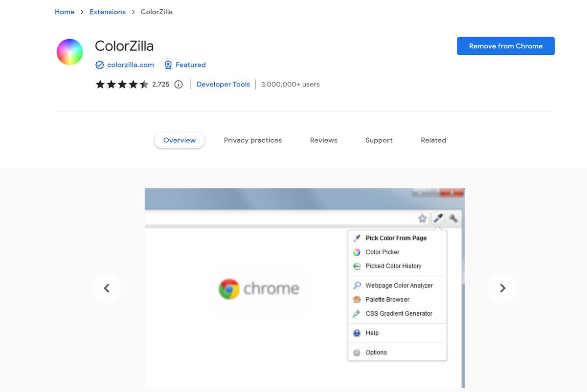This screenshot has width=587, height=392.
Task: Advance carousel with the right arrow
Action: click(503, 288)
